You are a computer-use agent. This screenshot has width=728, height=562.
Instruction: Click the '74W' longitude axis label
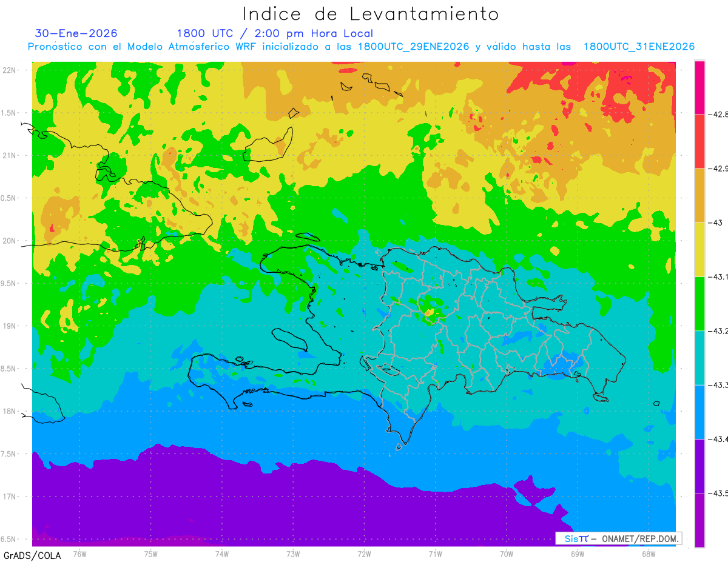click(x=222, y=554)
